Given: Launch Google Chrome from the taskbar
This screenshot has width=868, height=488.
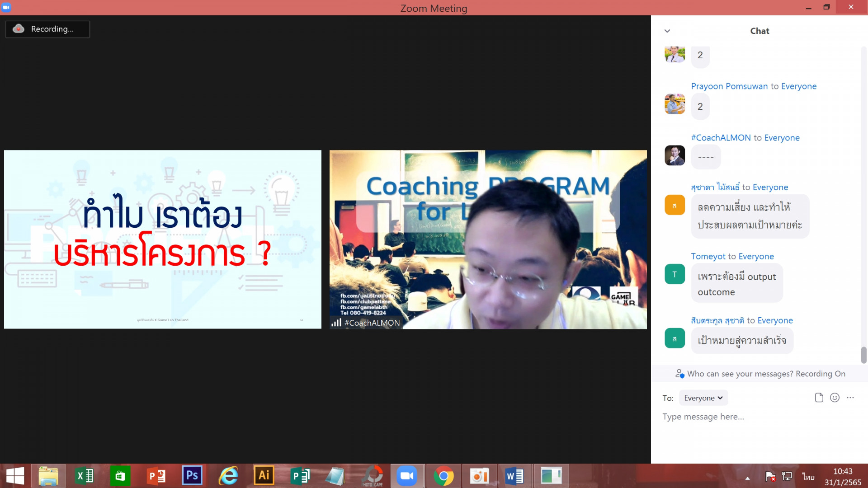Looking at the screenshot, I should tap(443, 476).
